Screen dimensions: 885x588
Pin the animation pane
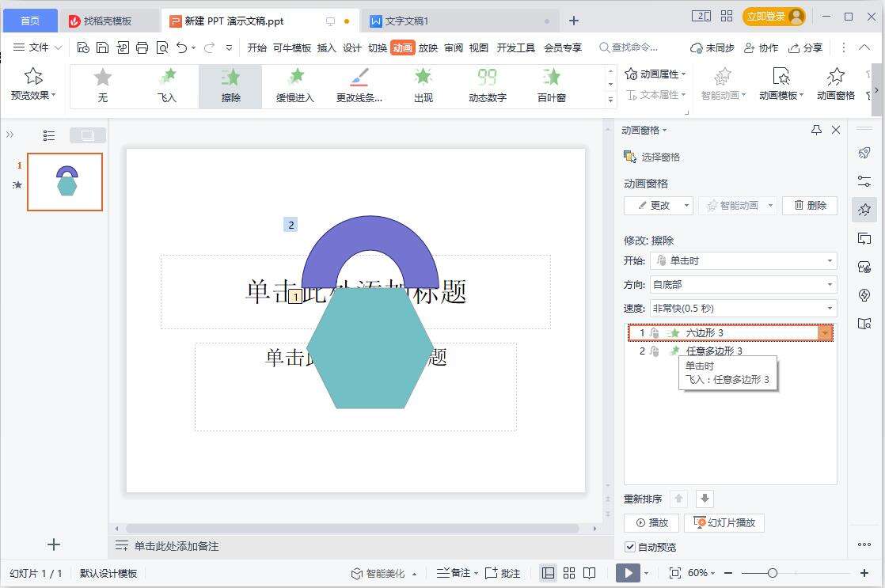[816, 130]
